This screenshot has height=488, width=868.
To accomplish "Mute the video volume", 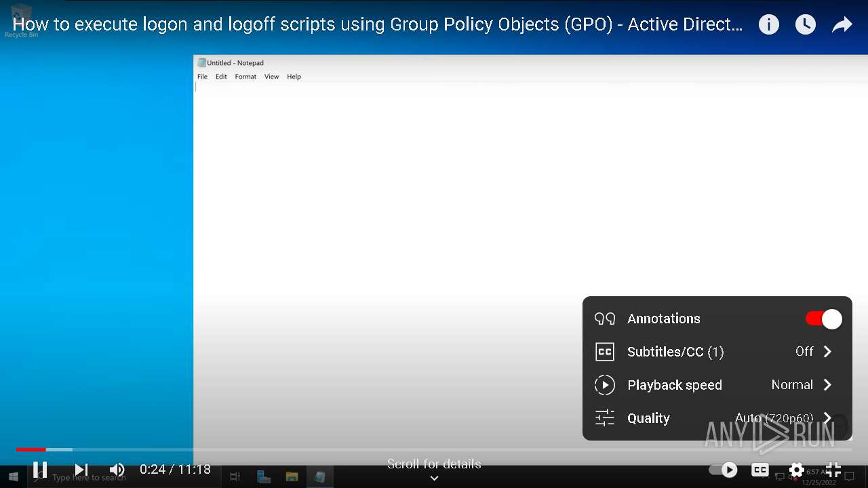I will tap(117, 469).
